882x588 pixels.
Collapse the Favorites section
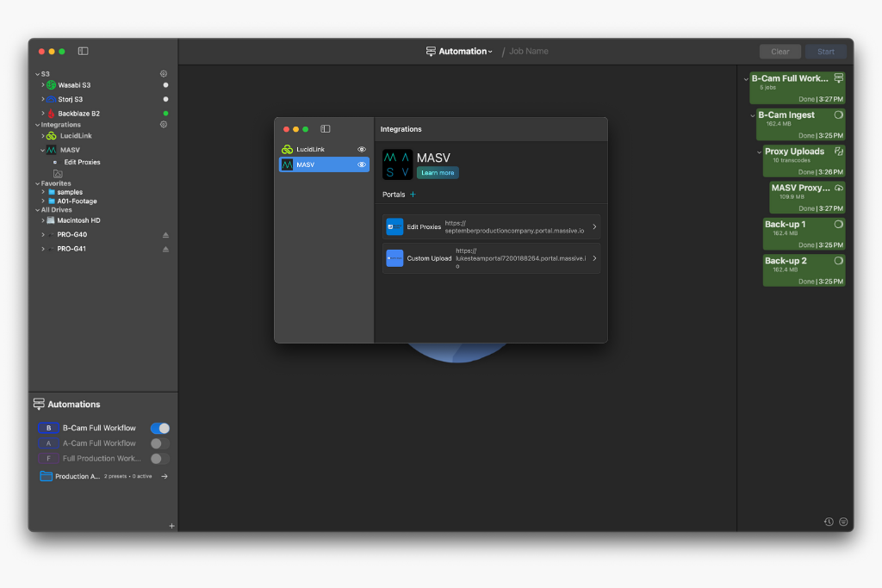37,183
